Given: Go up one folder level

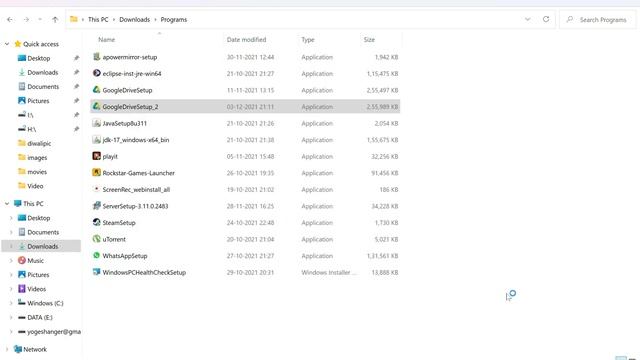Looking at the screenshot, I should 55,20.
